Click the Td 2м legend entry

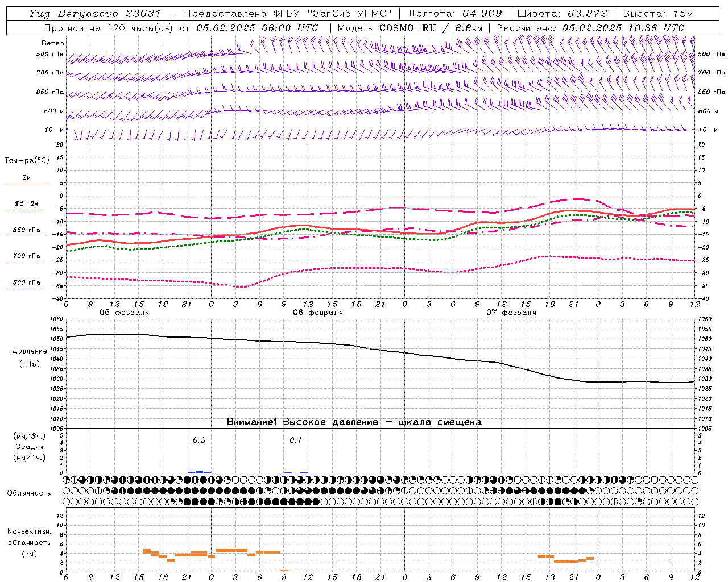tap(27, 203)
